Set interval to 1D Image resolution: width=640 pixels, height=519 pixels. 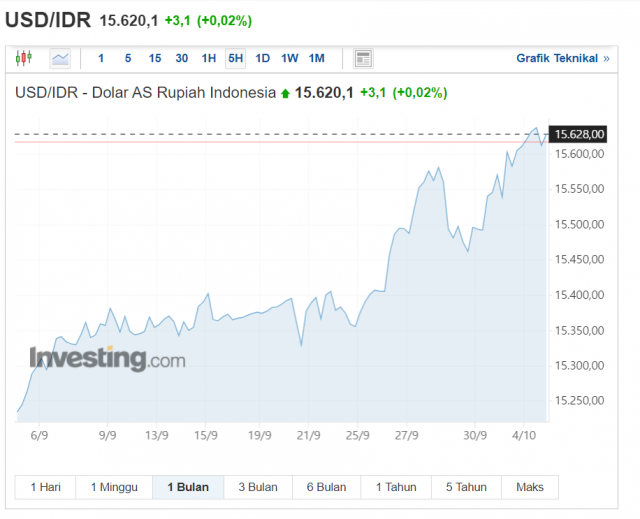point(262,59)
